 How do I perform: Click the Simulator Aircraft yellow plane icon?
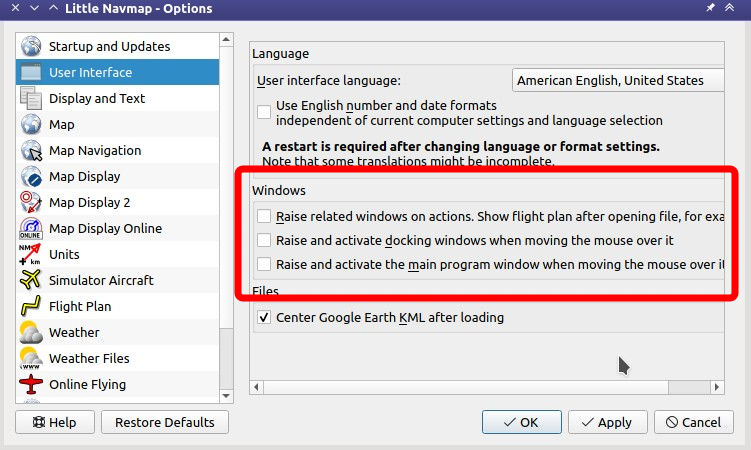31,280
